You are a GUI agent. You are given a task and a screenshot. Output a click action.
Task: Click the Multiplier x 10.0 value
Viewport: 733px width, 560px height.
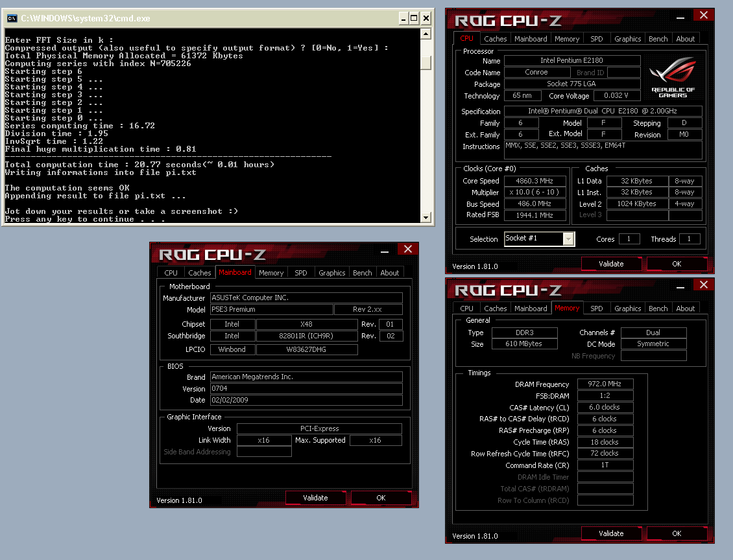click(535, 192)
